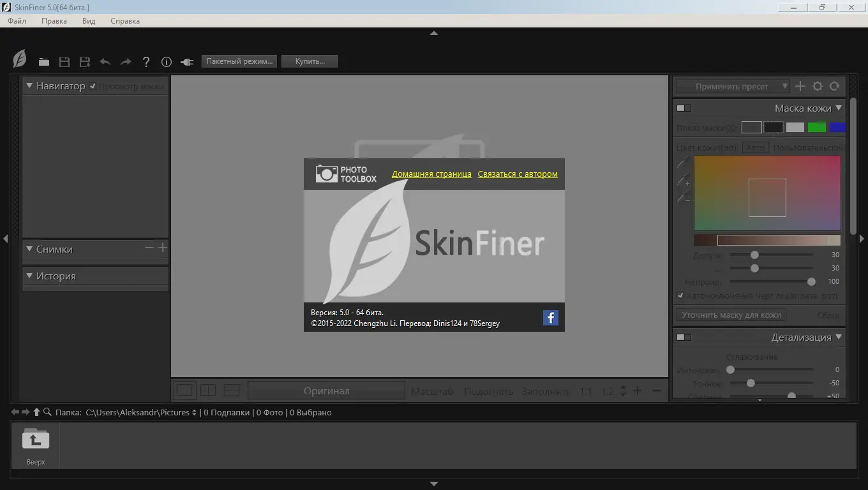Select the light gray mask color swatch
Image resolution: width=868 pixels, height=490 pixels.
pos(795,127)
